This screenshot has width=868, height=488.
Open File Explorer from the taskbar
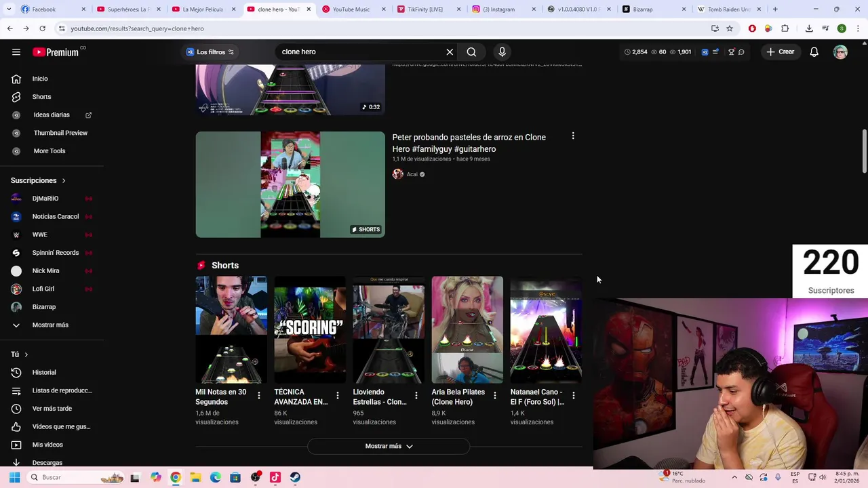tap(195, 477)
